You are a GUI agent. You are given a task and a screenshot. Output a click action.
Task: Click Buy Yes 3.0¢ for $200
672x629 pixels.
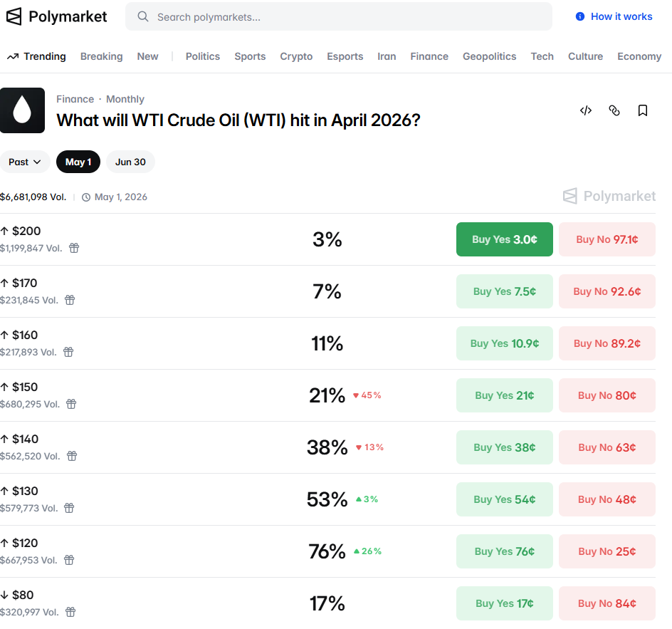tap(504, 239)
